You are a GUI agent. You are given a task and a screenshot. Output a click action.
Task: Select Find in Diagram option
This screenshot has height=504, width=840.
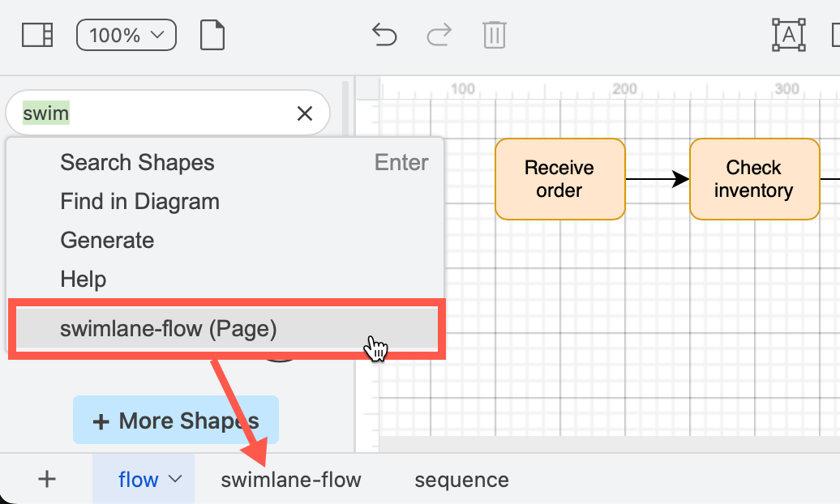139,202
